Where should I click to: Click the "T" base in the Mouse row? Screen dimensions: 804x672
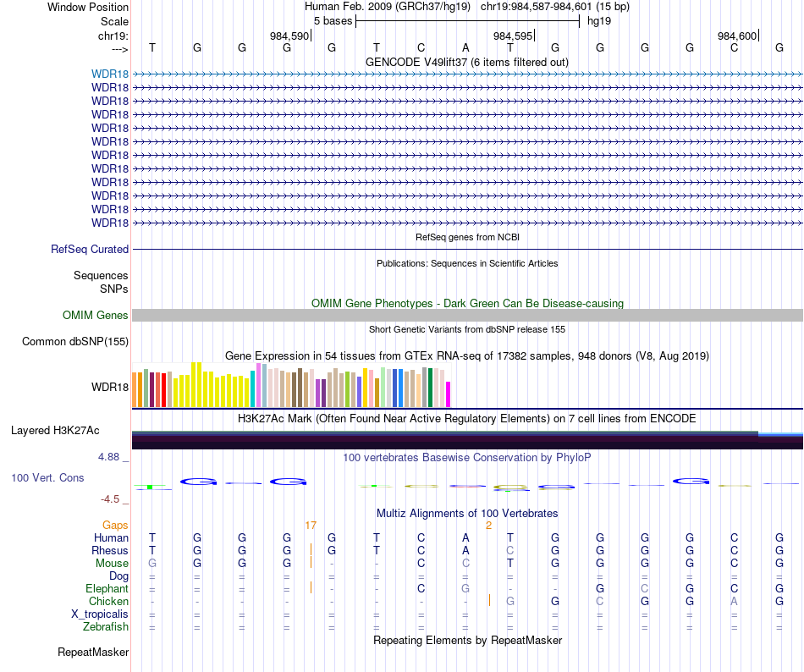click(510, 564)
